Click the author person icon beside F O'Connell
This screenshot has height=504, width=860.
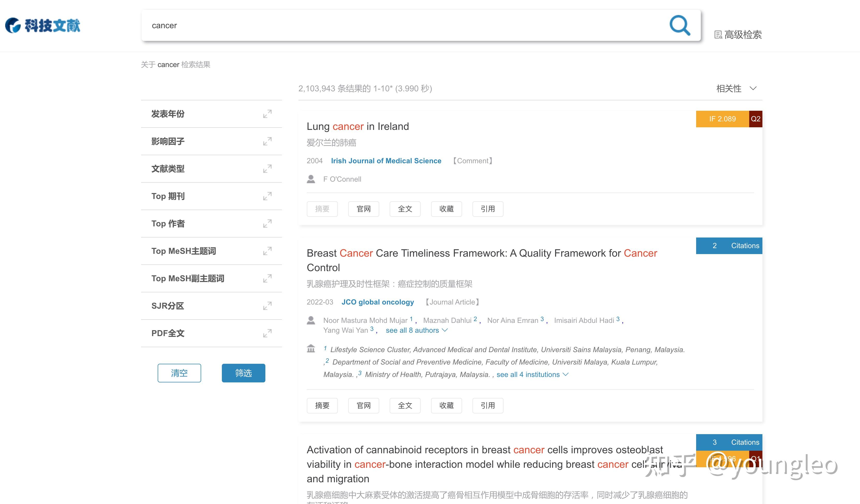point(311,179)
